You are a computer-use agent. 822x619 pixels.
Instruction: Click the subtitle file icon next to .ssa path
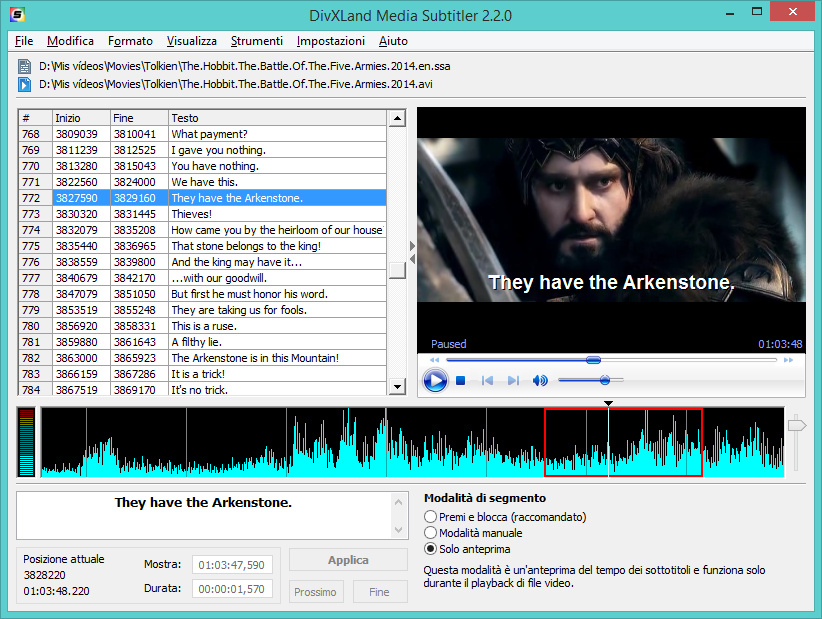coord(25,67)
